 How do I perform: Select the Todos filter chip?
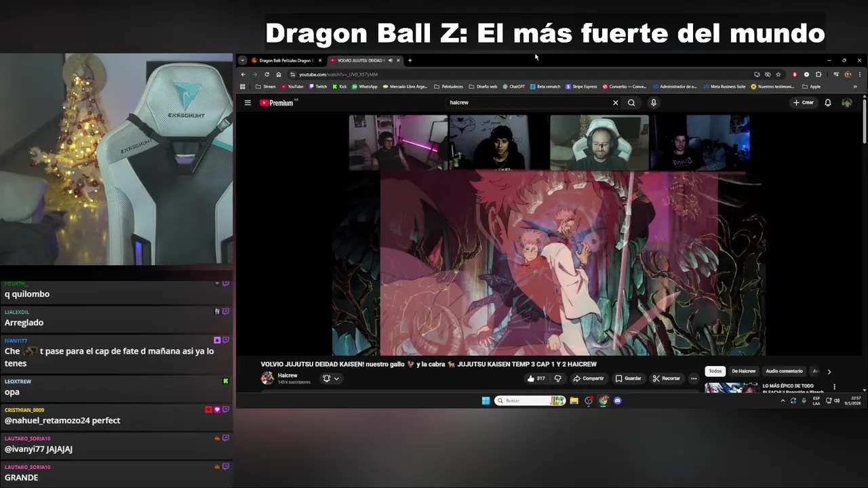[715, 371]
